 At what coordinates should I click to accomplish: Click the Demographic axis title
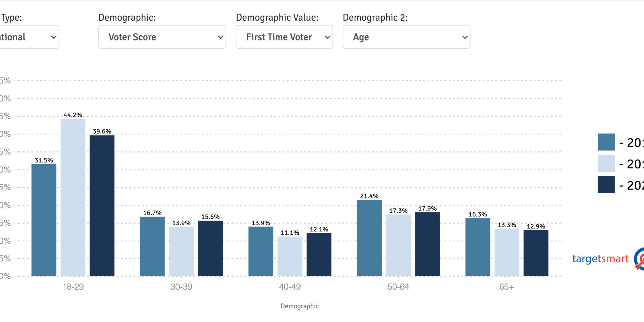299,306
